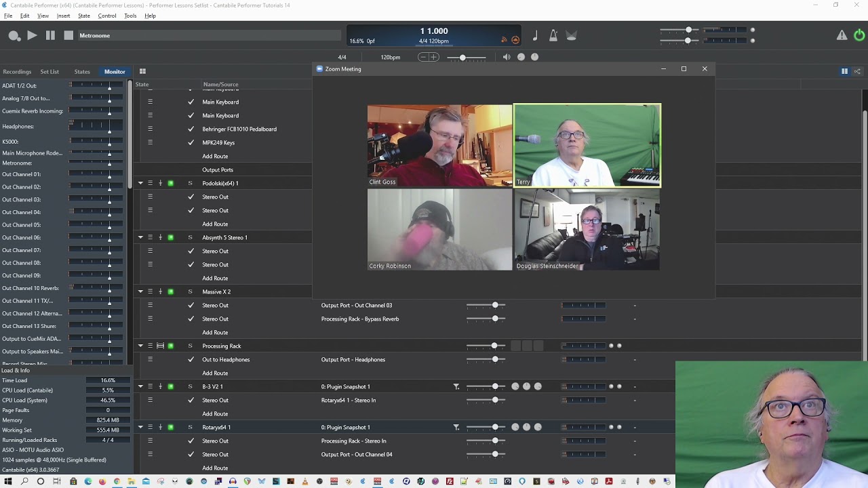The width and height of the screenshot is (868, 488).
Task: Open the Insert menu
Action: tap(63, 16)
